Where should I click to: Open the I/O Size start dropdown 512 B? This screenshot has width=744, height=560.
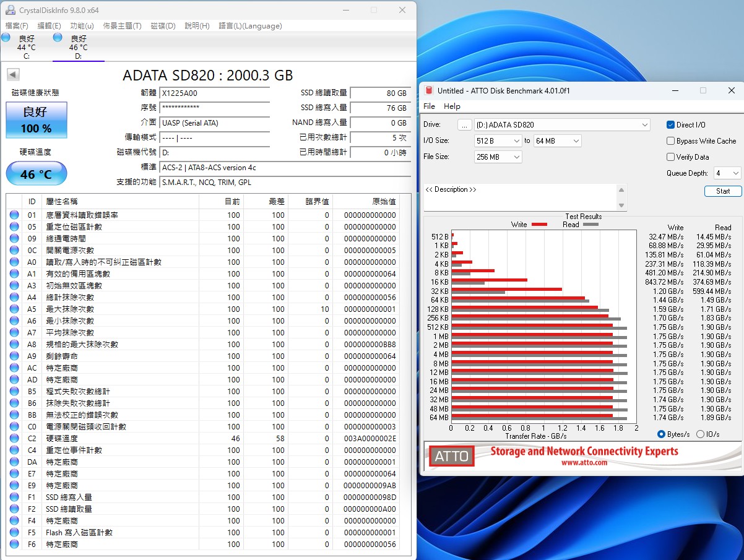tap(498, 140)
